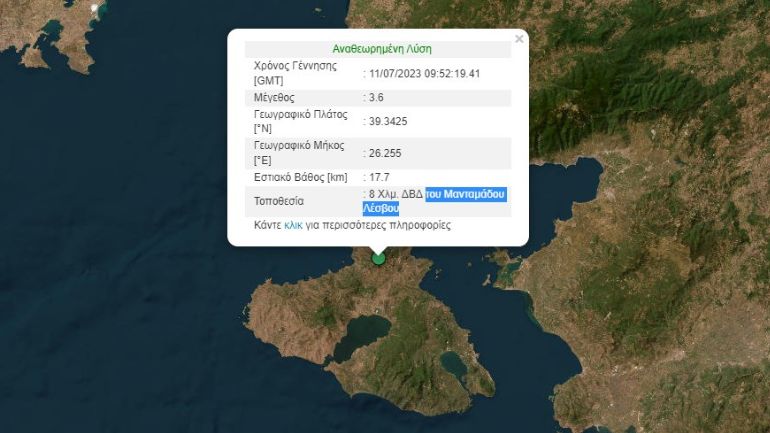770x433 pixels.
Task: Click the 'Τοποθεσία' label
Action: coord(278,201)
